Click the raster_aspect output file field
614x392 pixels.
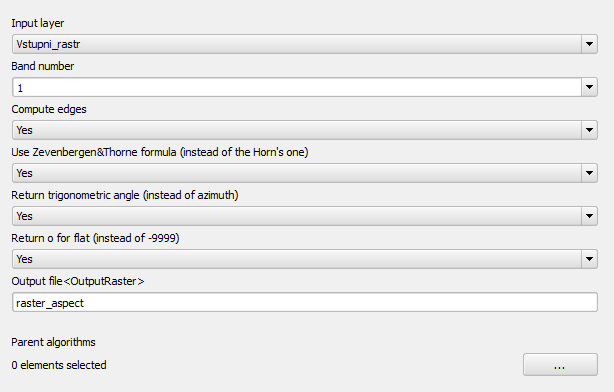305,302
